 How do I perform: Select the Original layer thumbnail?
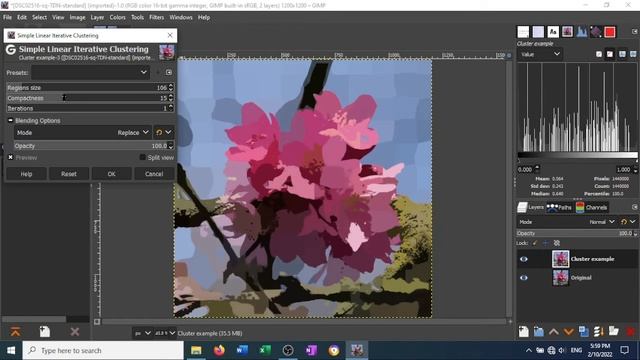point(560,278)
